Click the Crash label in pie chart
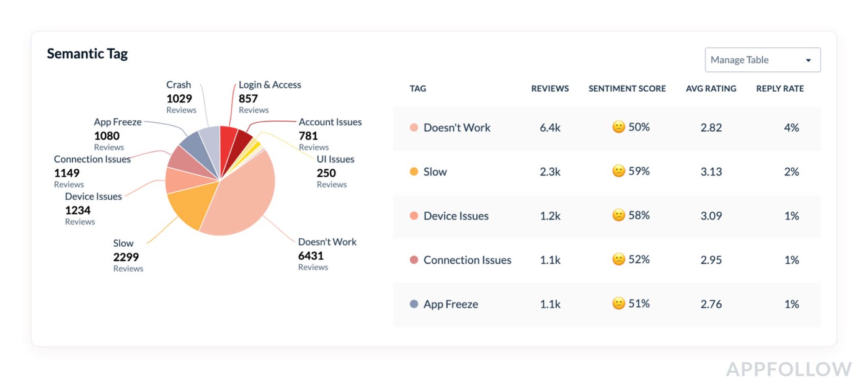 tap(179, 85)
